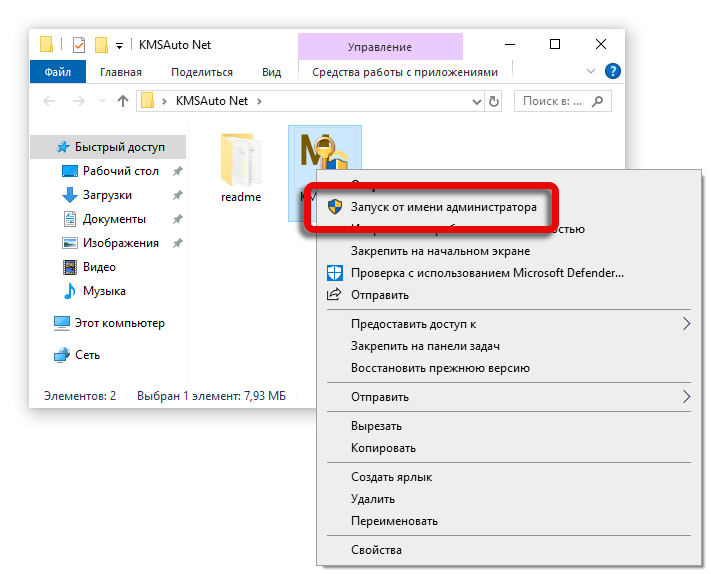Click the share icon beside Отправить
The height and width of the screenshot is (574, 711).
tap(334, 294)
